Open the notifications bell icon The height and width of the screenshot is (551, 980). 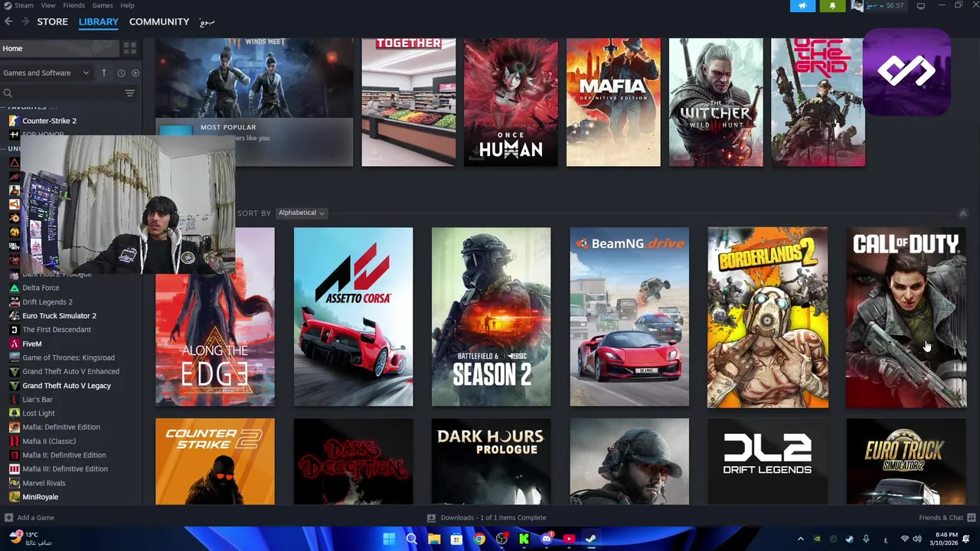833,5
